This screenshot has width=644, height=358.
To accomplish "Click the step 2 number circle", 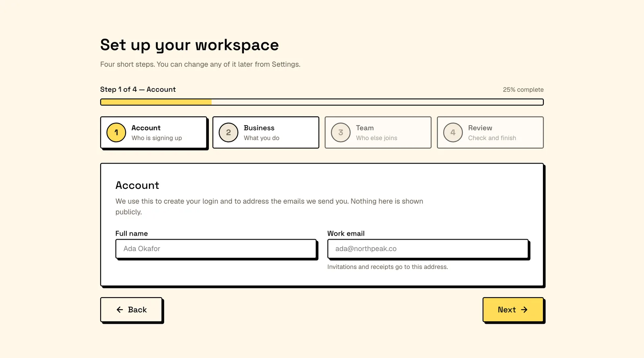I will pos(229,132).
